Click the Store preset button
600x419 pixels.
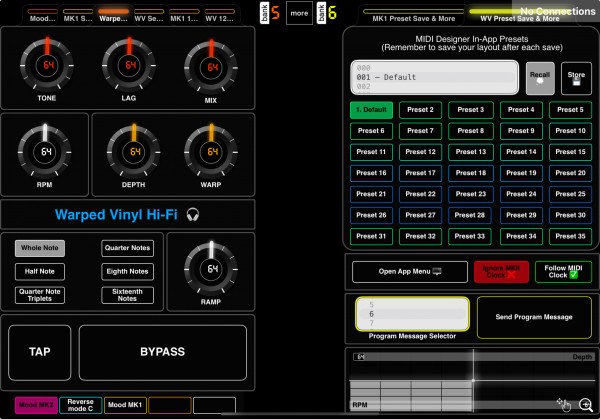click(x=576, y=78)
